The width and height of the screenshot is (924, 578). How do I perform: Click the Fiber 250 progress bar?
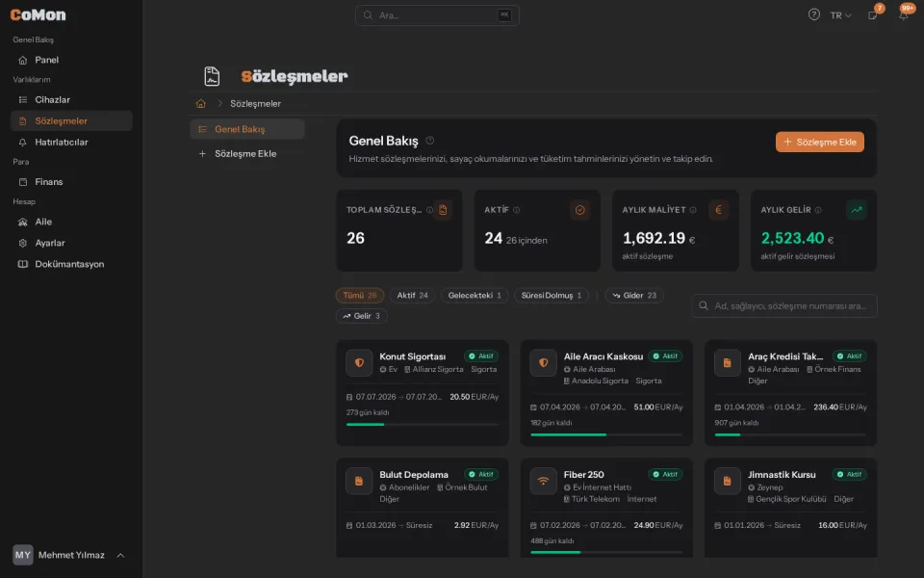point(606,553)
